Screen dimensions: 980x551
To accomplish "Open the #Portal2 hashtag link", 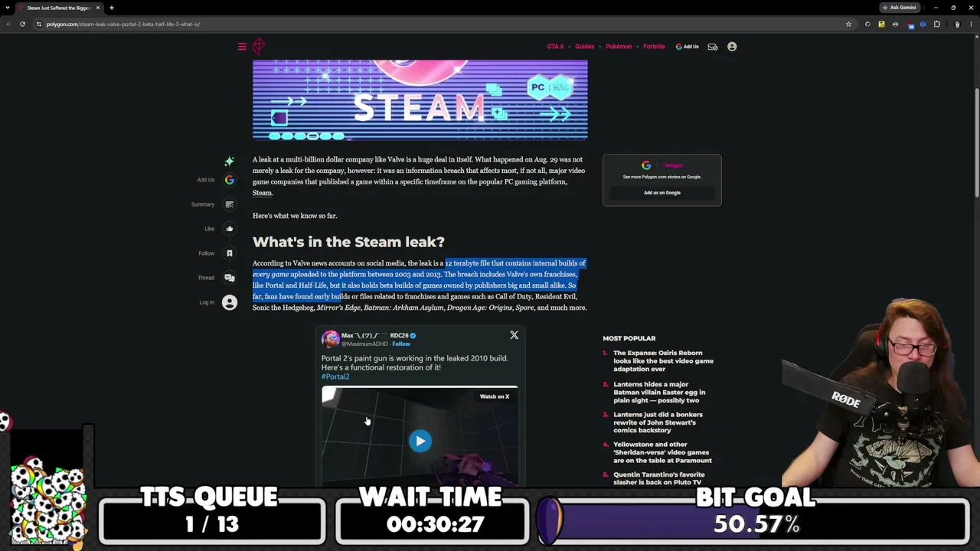I will 335,377.
